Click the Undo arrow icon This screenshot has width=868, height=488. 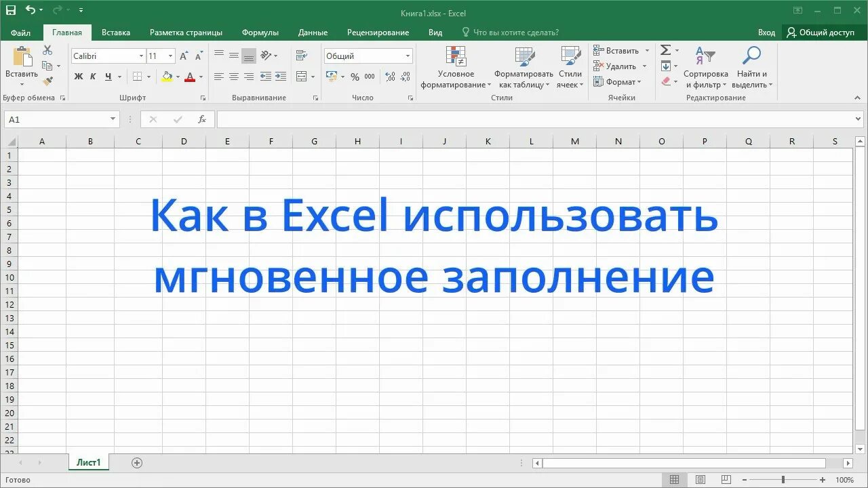click(x=30, y=10)
